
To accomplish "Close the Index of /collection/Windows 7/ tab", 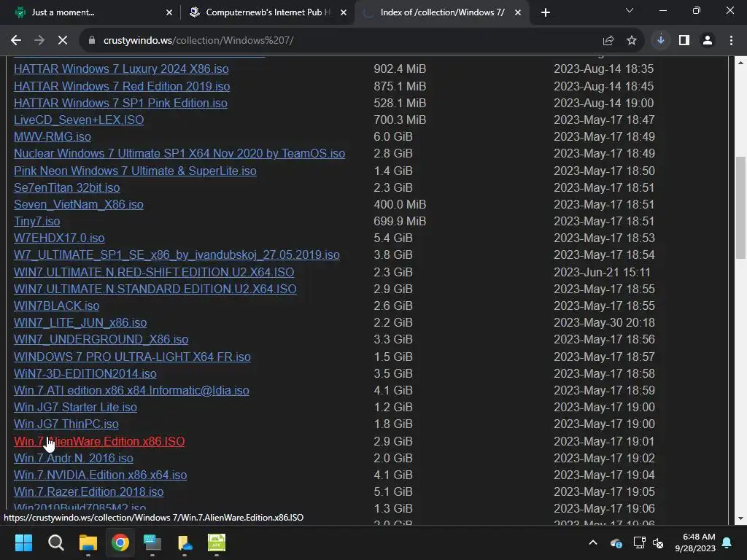I will pos(518,13).
